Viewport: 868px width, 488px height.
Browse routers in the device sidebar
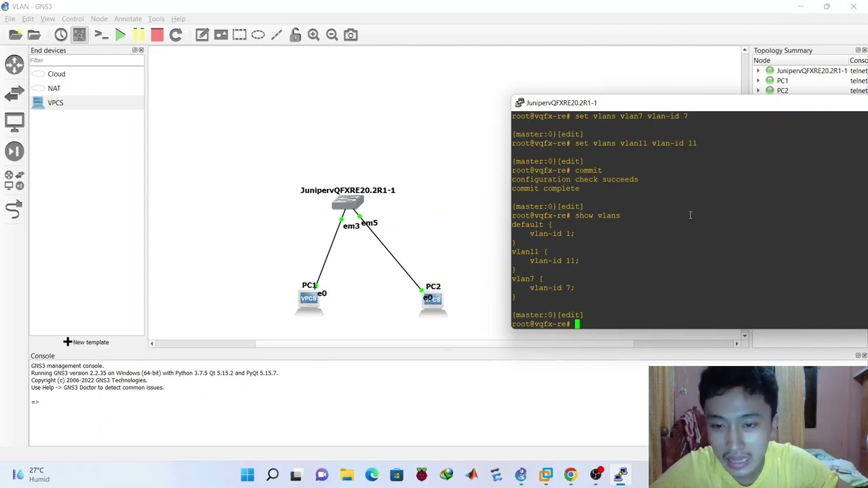coord(14,64)
